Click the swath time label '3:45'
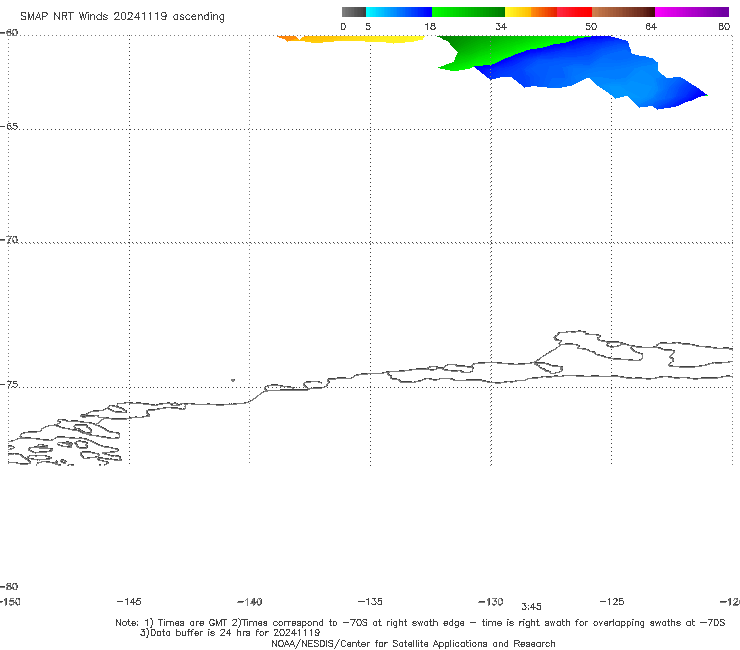Image resolution: width=740 pixels, height=650 pixels. click(x=531, y=607)
